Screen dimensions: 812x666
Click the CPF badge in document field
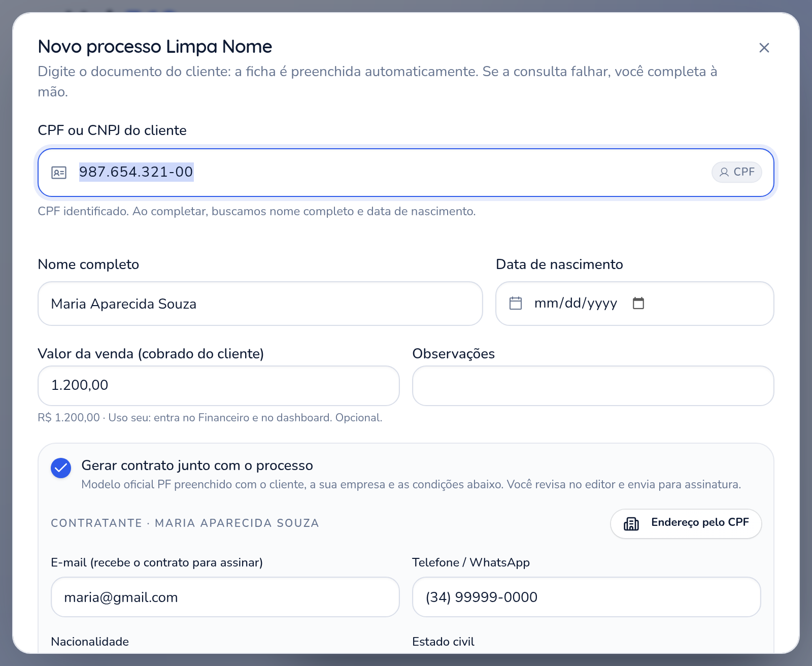[737, 172]
